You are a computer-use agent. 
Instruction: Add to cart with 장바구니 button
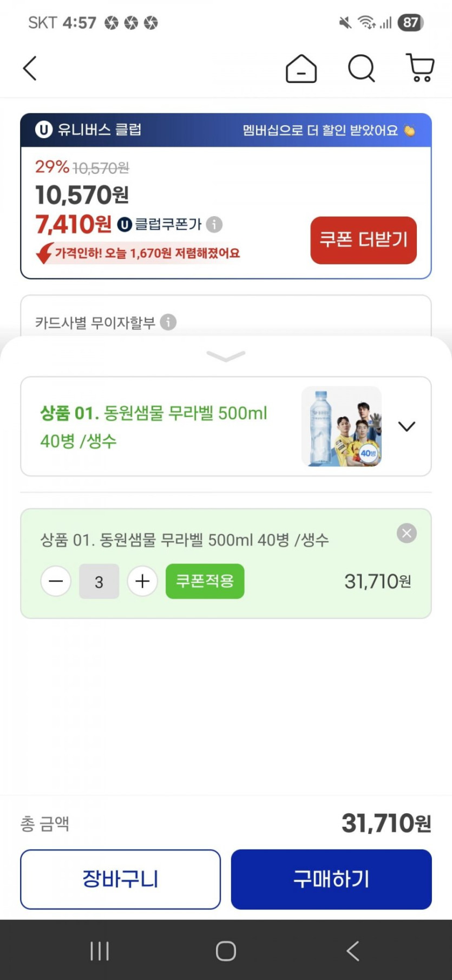pyautogui.click(x=120, y=879)
